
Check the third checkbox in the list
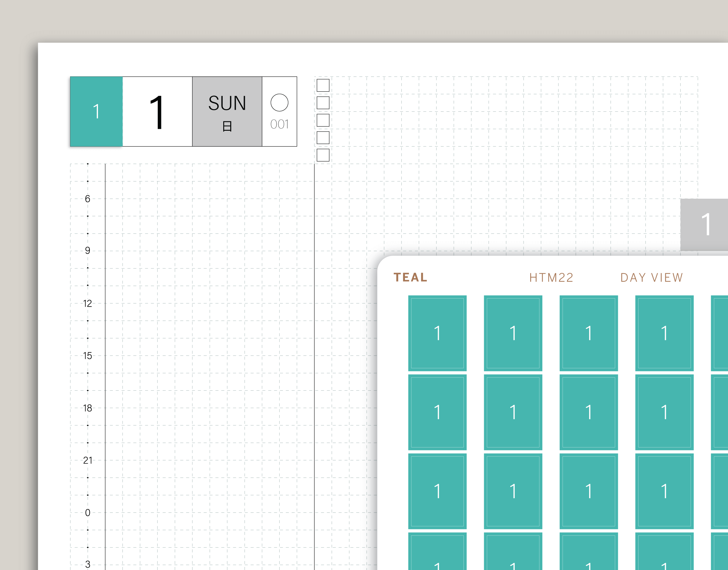pos(323,120)
